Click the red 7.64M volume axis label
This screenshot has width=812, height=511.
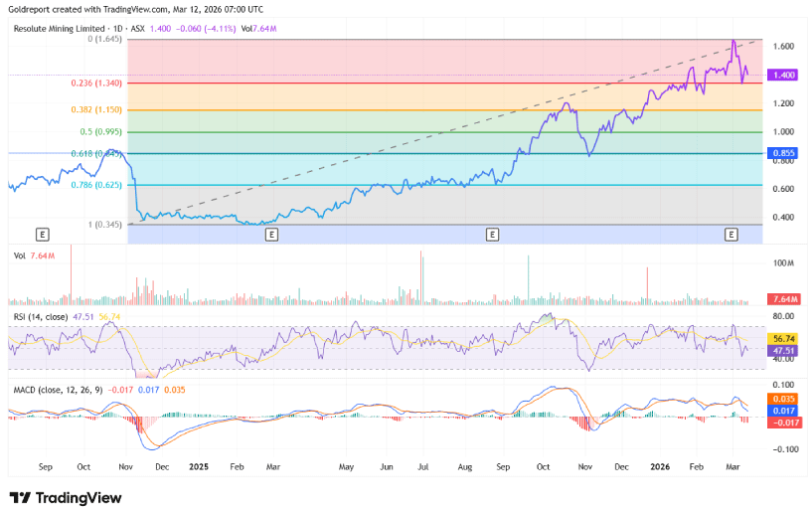pos(785,299)
